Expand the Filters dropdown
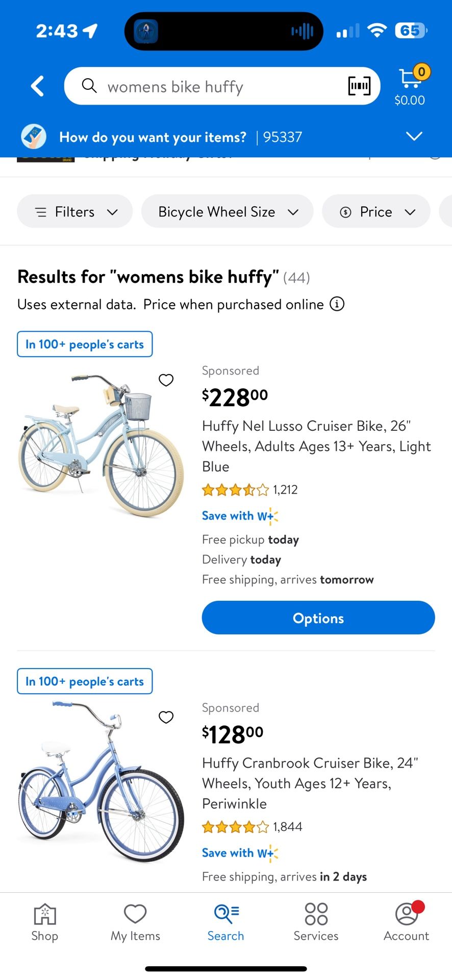The image size is (452, 980). click(x=75, y=212)
